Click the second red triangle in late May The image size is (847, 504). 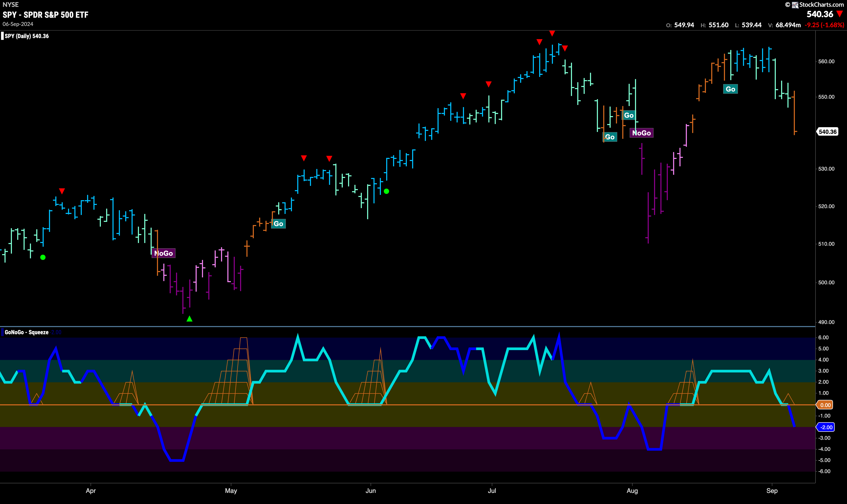click(x=329, y=159)
